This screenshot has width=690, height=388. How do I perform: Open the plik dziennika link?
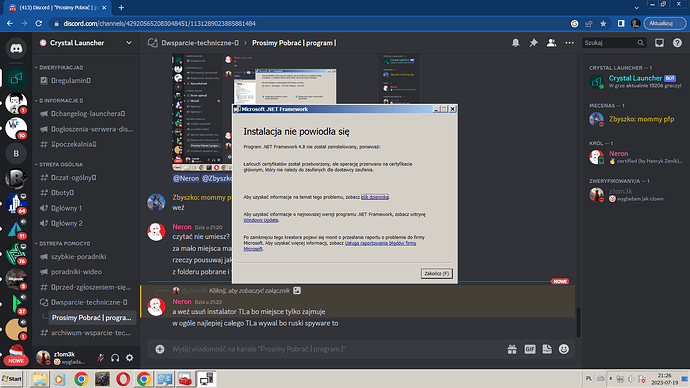click(x=374, y=197)
